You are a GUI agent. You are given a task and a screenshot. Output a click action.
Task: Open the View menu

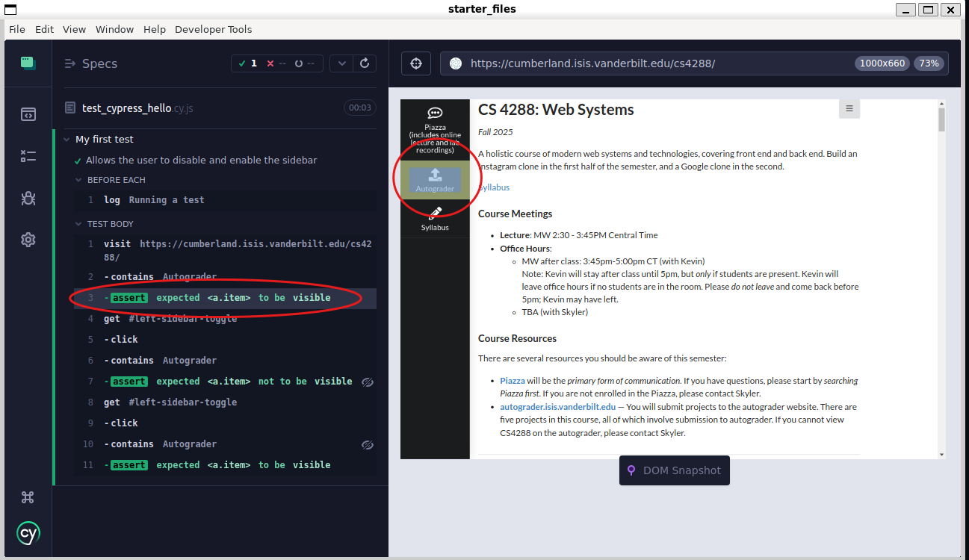click(x=74, y=29)
